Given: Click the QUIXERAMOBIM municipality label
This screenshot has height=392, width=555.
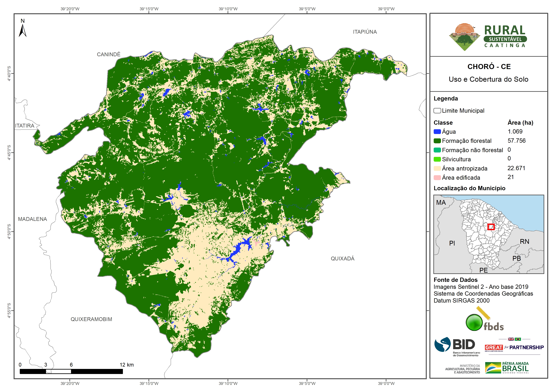Looking at the screenshot, I should (91, 319).
